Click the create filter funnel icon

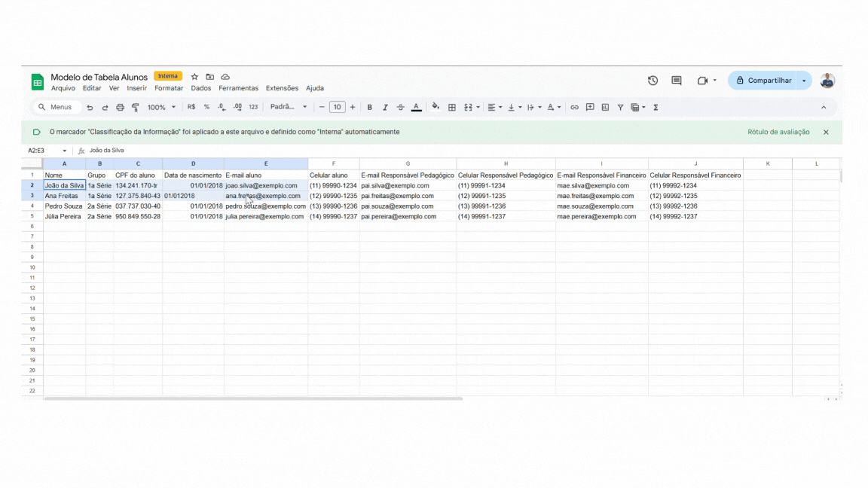point(620,108)
